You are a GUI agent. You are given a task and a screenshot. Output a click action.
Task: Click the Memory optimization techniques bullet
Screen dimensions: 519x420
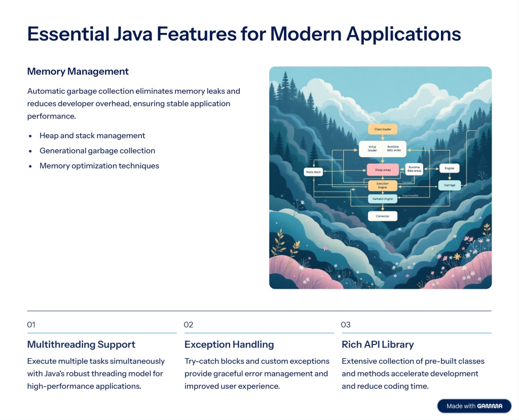tap(99, 166)
